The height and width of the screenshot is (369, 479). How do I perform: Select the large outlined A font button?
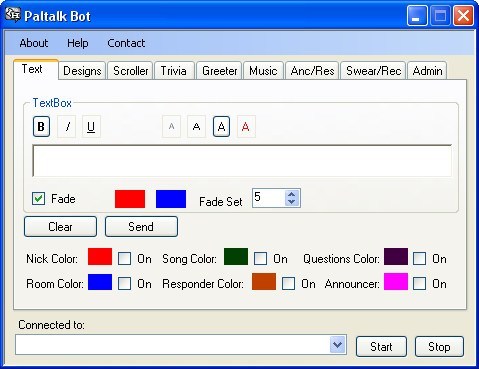coord(221,127)
